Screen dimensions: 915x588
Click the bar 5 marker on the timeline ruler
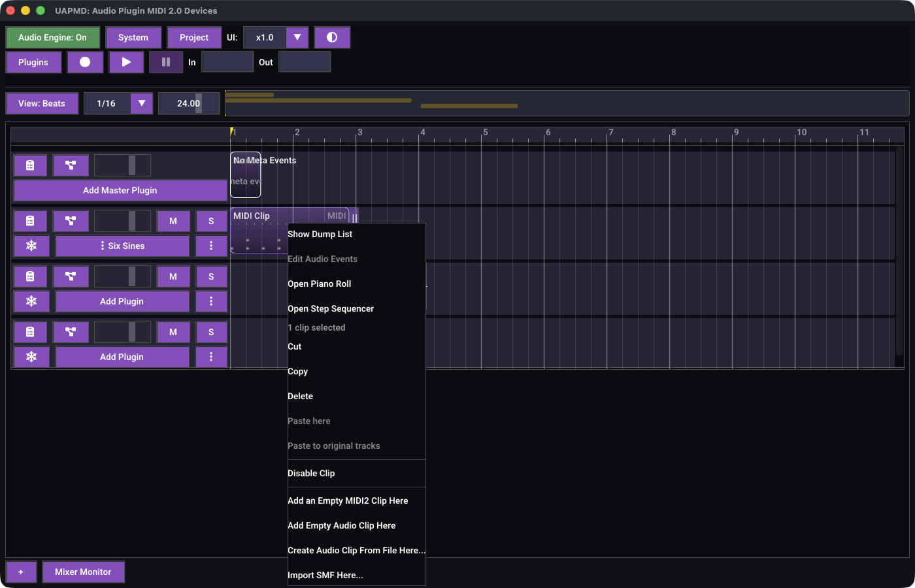485,133
